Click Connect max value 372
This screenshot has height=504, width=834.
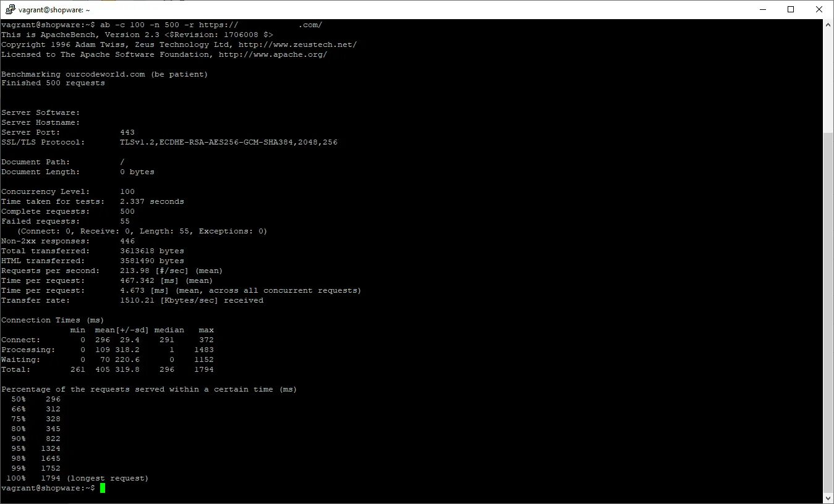click(206, 340)
